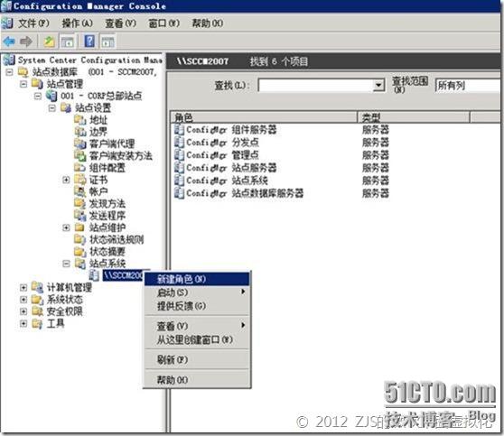Select the 证书 tree item
504x436 pixels.
click(x=98, y=180)
